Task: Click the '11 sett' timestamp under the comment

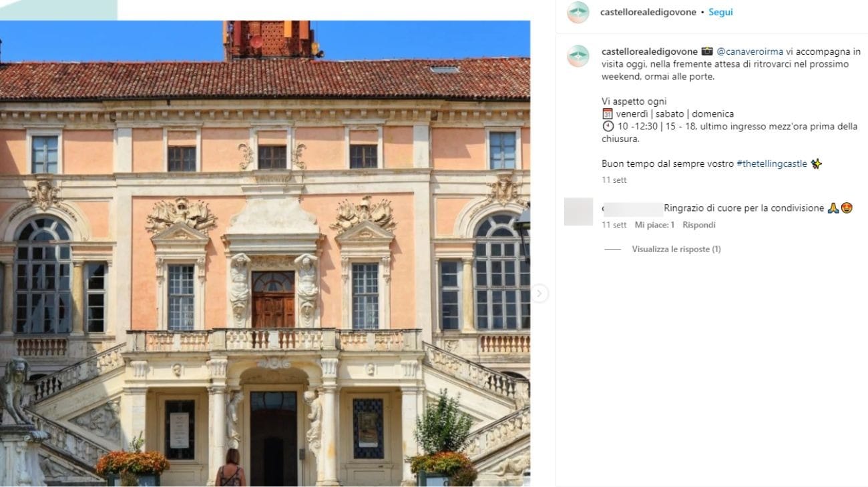Action: tap(614, 225)
